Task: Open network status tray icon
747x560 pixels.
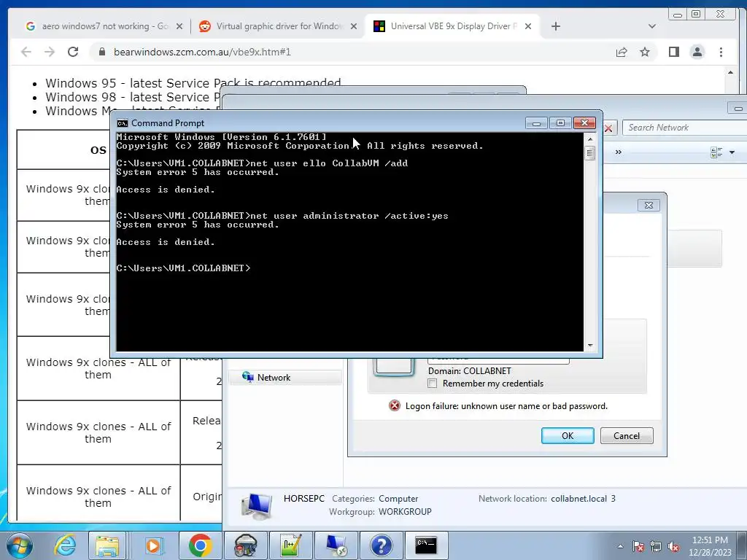Action: pyautogui.click(x=656, y=546)
